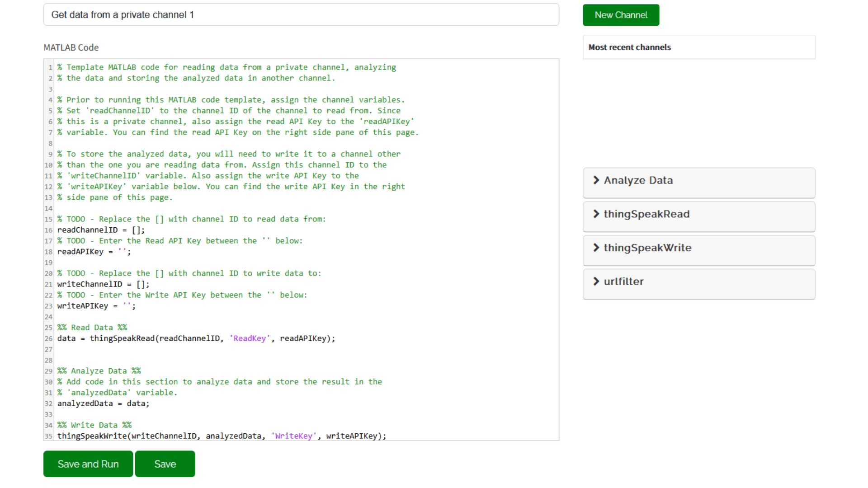868x488 pixels.
Task: Click chevron icon beside thingSpeakRead
Action: tap(596, 214)
